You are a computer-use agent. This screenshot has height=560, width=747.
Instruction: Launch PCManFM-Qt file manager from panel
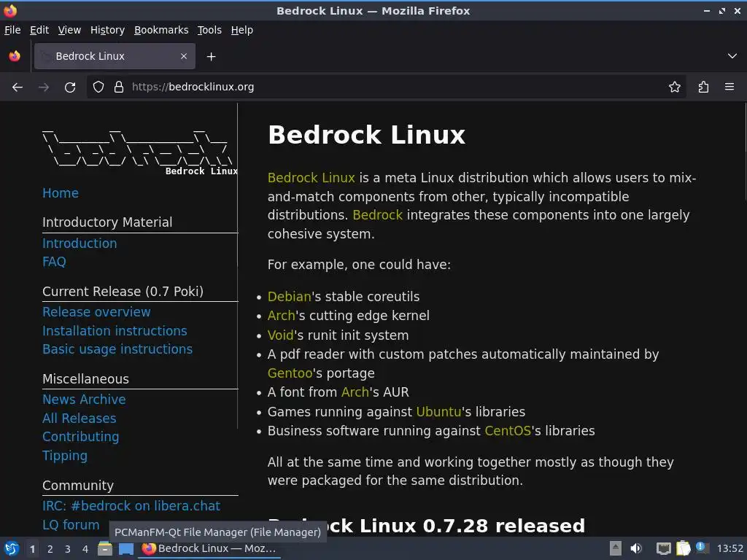105,549
